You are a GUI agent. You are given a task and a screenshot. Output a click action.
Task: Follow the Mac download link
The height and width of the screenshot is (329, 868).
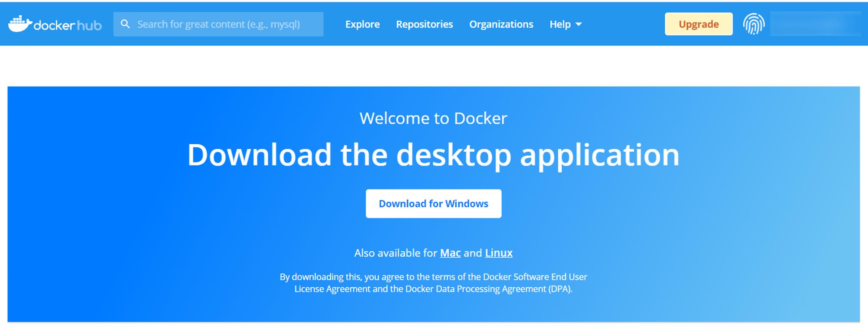click(450, 253)
